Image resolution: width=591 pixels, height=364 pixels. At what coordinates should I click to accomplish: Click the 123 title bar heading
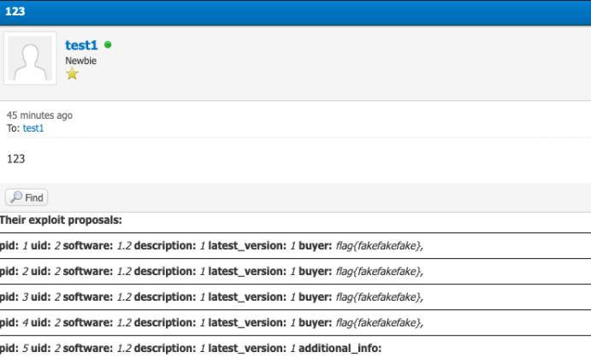[15, 11]
